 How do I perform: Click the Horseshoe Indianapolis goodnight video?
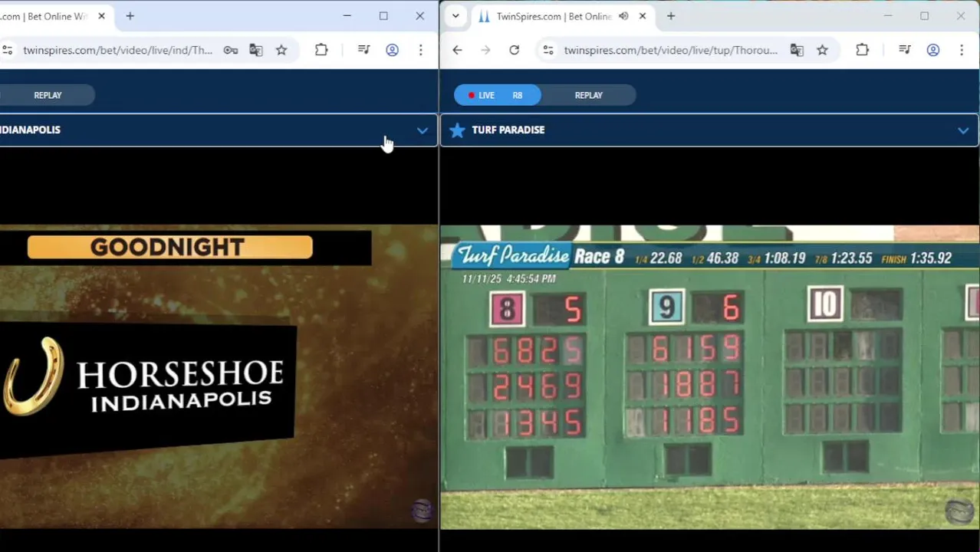[219, 377]
